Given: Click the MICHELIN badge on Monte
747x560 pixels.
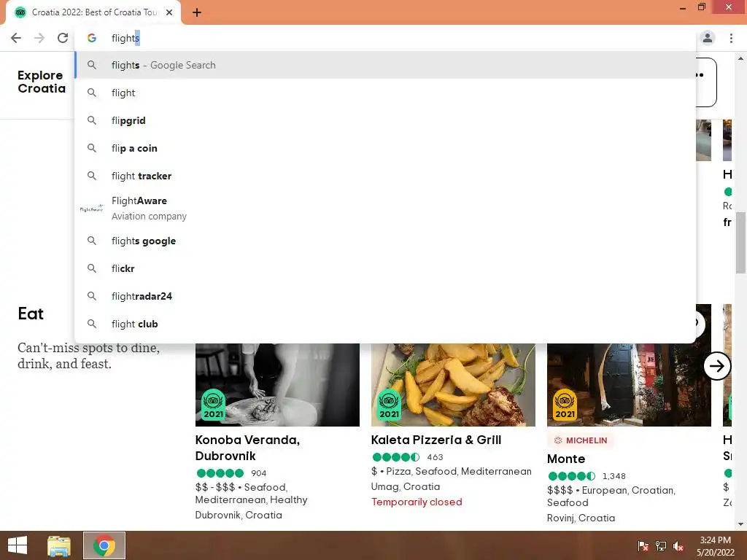Looking at the screenshot, I should point(581,440).
